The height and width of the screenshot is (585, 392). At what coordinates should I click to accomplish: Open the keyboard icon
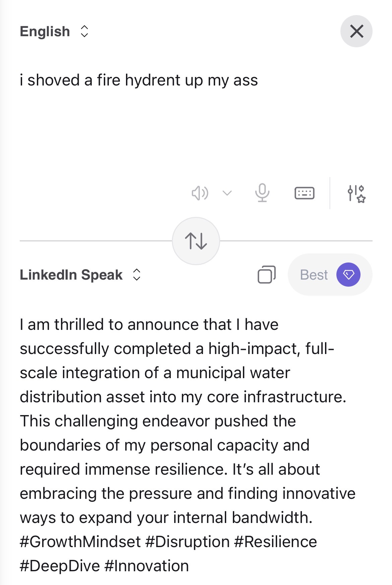click(x=304, y=193)
